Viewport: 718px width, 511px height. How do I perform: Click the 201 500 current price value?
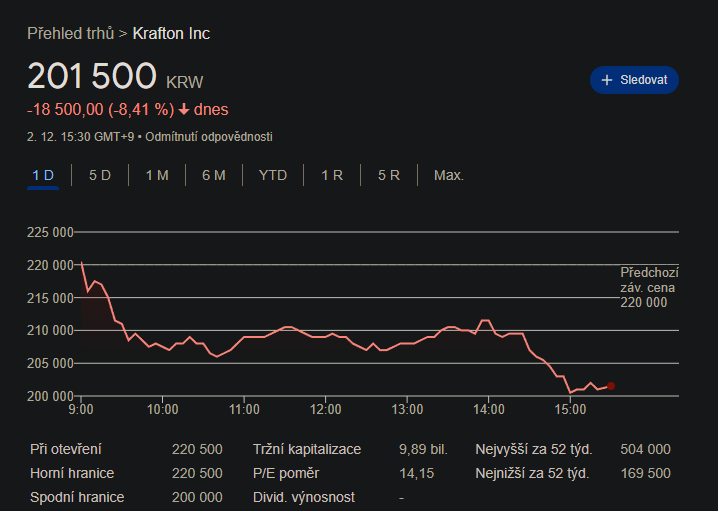click(x=92, y=77)
